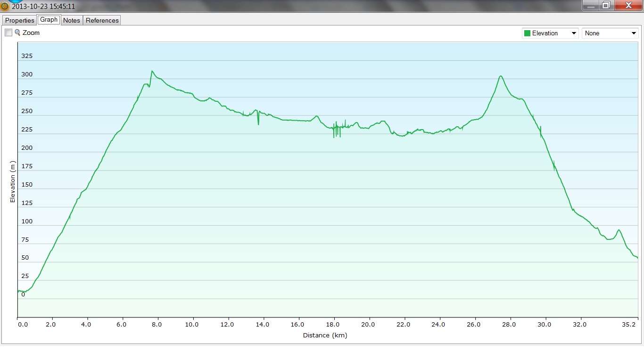This screenshot has width=644, height=360.
Task: Click the track icon in the title bar
Action: click(x=5, y=7)
